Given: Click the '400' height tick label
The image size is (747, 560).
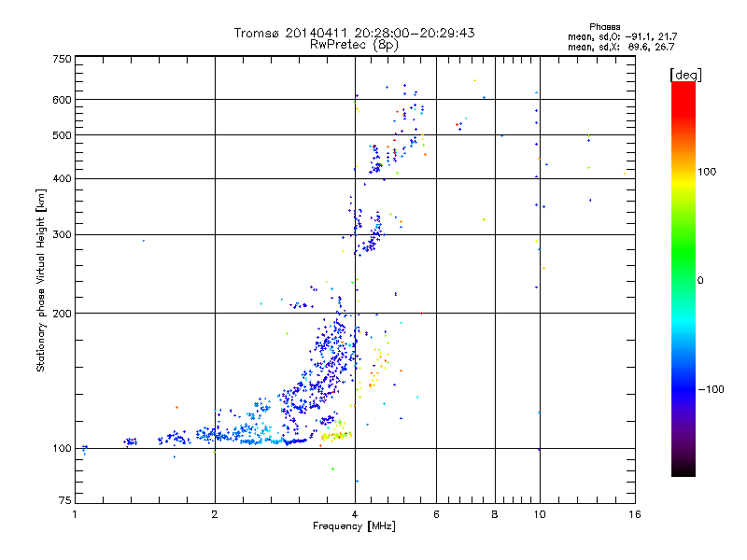Looking at the screenshot, I should pyautogui.click(x=63, y=178).
